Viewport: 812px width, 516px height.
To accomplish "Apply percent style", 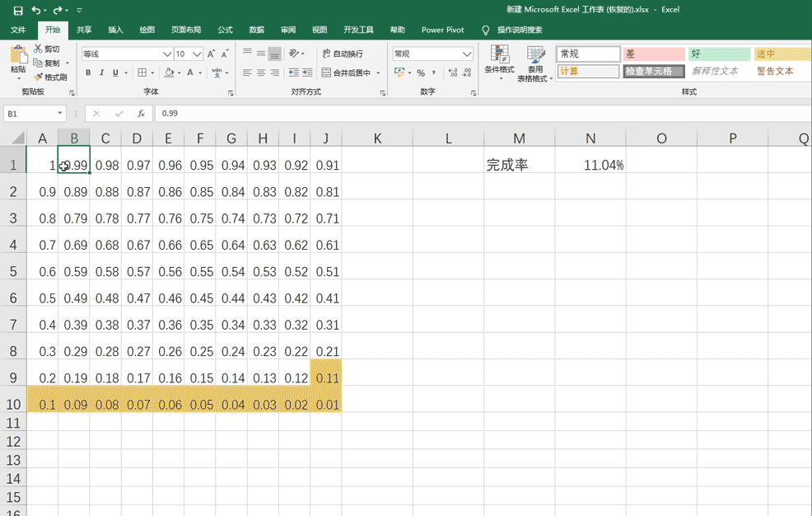I will pyautogui.click(x=421, y=73).
